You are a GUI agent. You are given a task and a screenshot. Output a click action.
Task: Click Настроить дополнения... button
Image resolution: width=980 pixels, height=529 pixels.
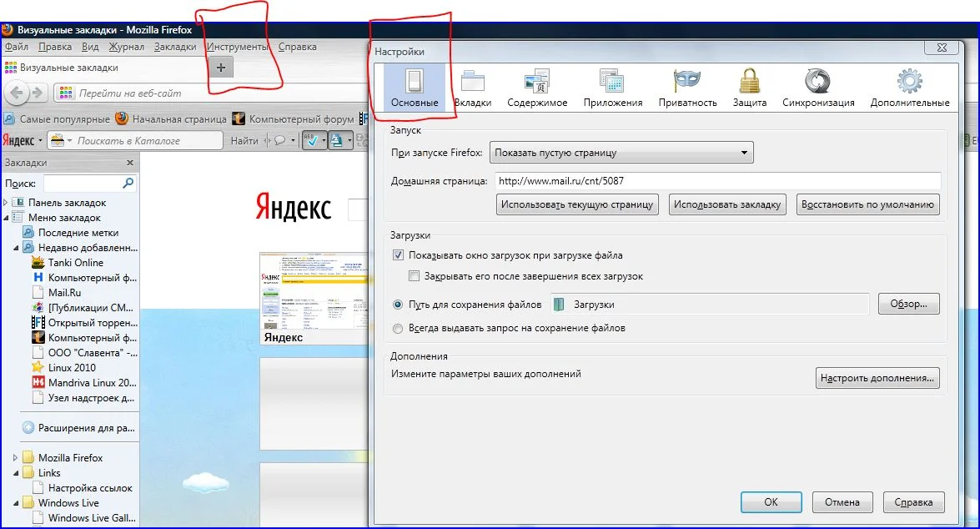pos(877,378)
